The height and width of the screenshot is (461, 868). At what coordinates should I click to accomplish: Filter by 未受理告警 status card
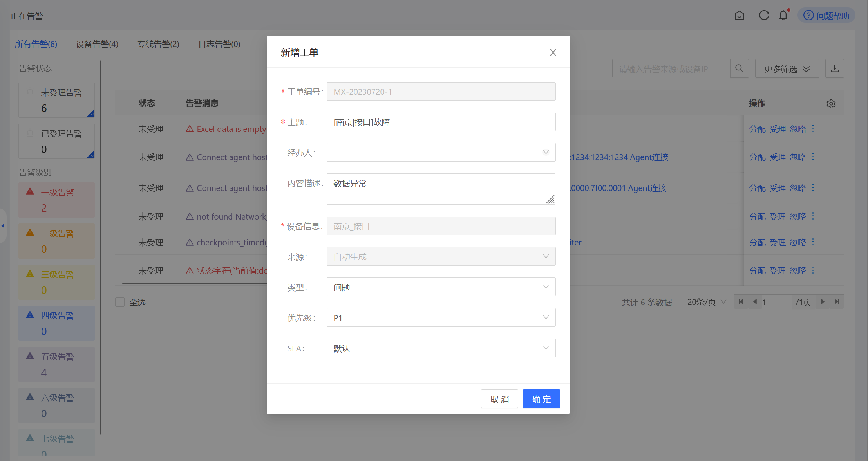56,100
